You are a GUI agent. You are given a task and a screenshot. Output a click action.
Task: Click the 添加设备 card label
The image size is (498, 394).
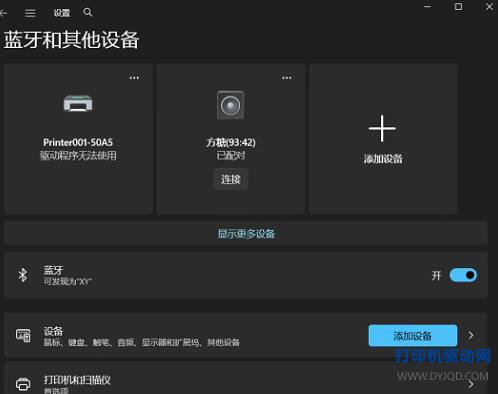[x=383, y=159]
